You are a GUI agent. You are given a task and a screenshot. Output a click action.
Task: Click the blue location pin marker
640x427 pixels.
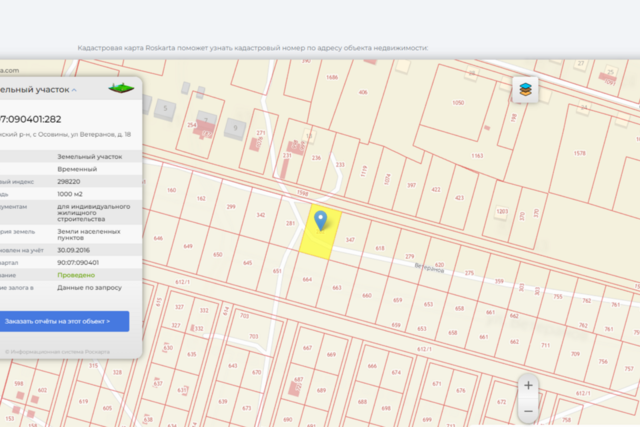(x=321, y=220)
